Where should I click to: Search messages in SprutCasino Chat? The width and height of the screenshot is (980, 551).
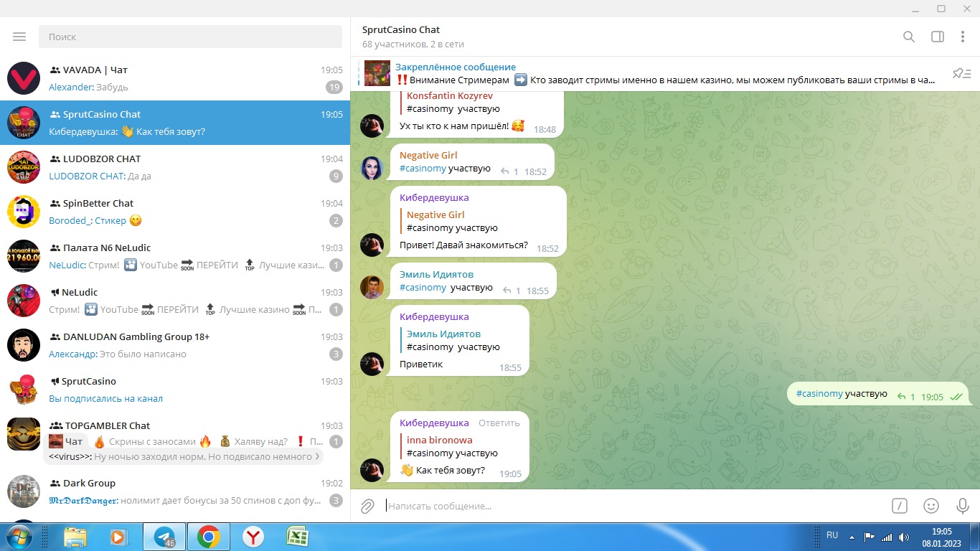[x=909, y=37]
